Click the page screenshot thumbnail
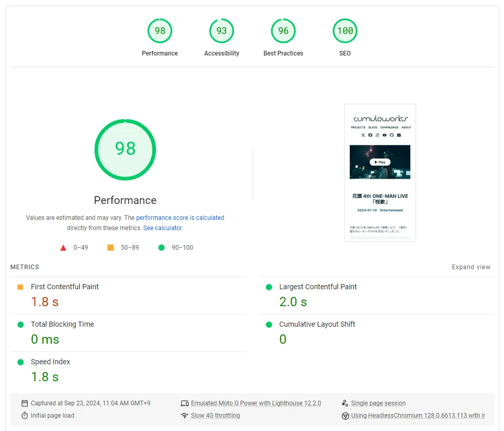Viewport: 504px width, 431px height. pos(380,173)
